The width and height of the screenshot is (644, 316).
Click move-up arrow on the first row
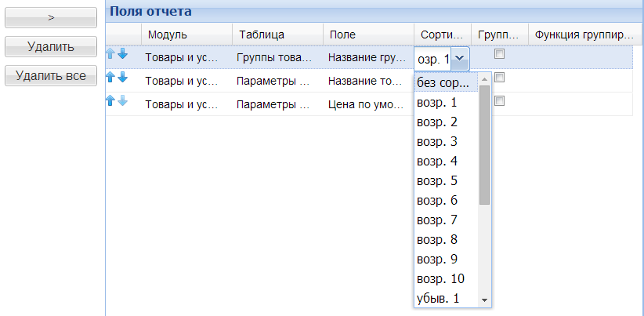111,55
